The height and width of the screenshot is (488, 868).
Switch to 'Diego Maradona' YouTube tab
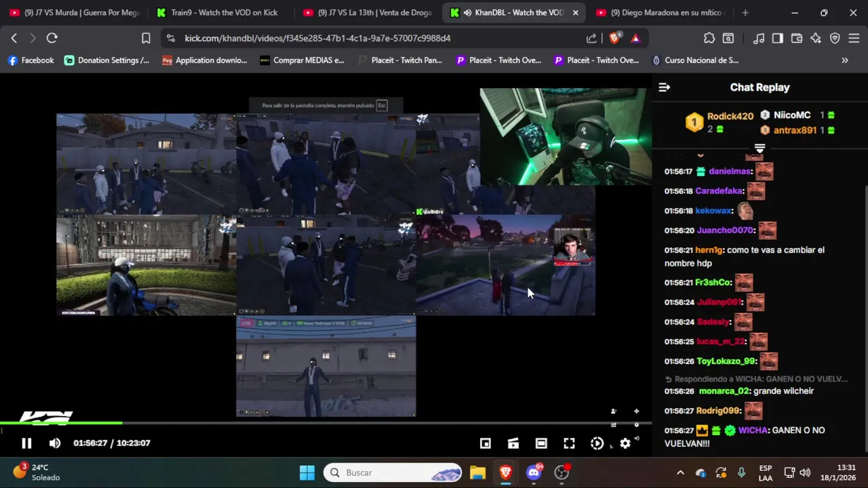[661, 12]
